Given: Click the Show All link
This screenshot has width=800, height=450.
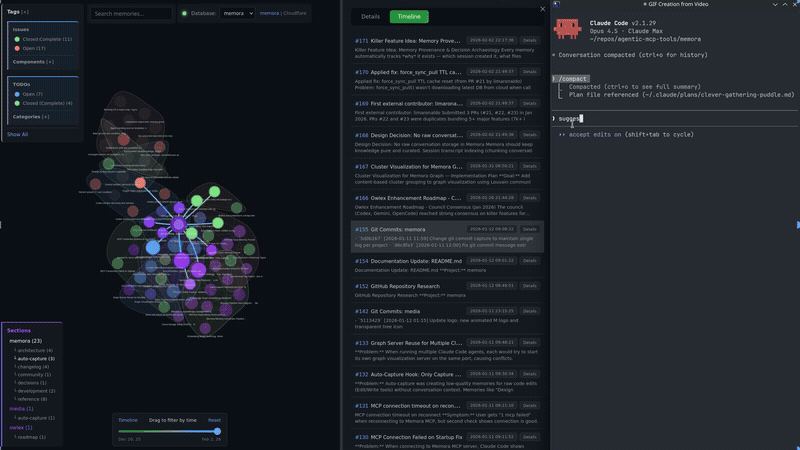Looking at the screenshot, I should pos(17,135).
